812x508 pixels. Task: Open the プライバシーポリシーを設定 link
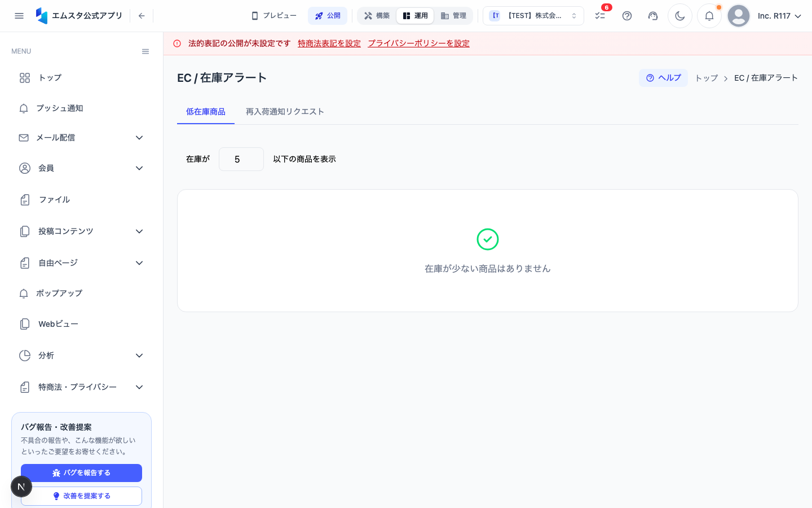click(419, 43)
